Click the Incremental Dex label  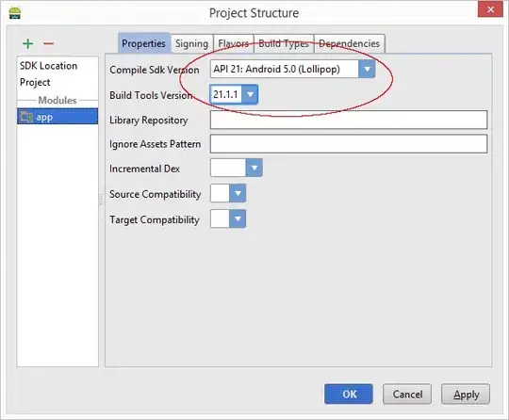(144, 169)
